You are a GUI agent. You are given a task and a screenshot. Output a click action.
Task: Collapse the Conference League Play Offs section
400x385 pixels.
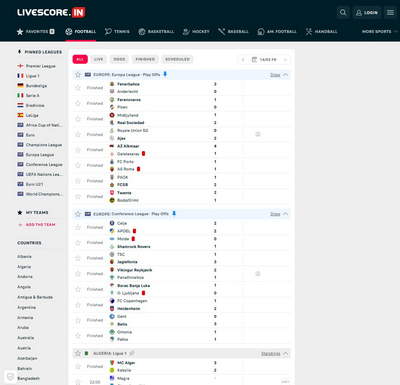coord(286,214)
